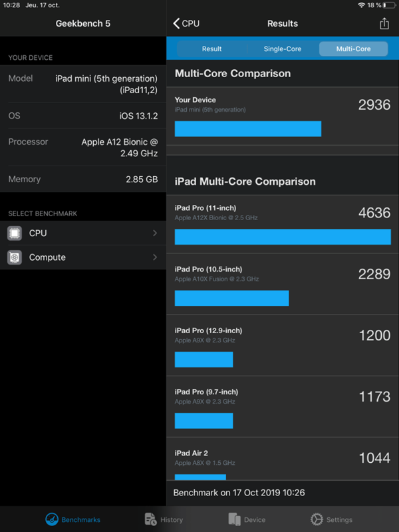Open the Device tab icon
Screen dimensions: 399x532
[x=234, y=519]
